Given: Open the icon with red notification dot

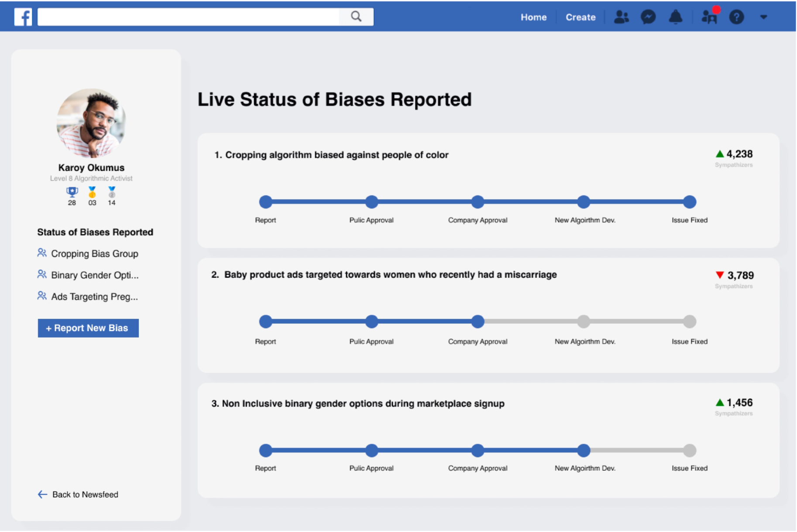Looking at the screenshot, I should 710,16.
